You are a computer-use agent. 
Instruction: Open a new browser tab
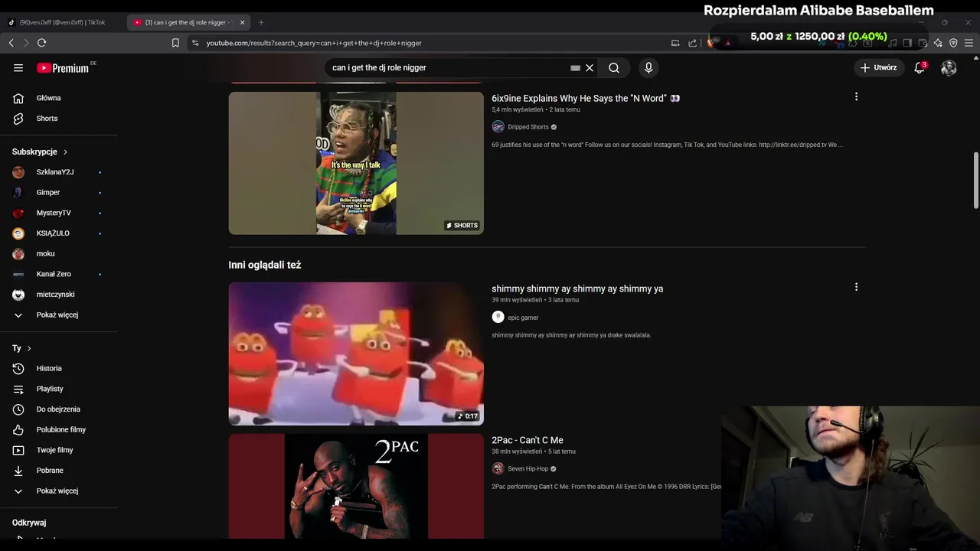261,22
